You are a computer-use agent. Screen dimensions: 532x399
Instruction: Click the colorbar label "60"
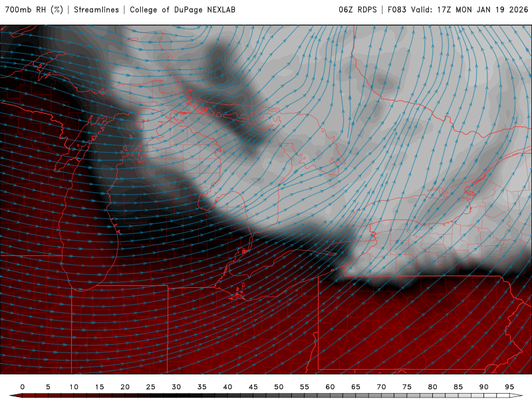pyautogui.click(x=330, y=387)
